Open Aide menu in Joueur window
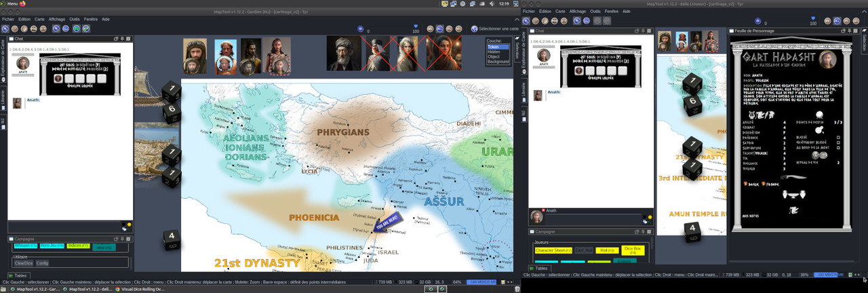The width and height of the screenshot is (868, 293). coord(627,12)
